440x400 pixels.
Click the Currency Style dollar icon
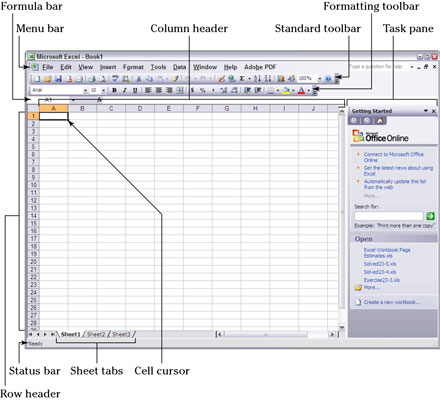(x=192, y=90)
